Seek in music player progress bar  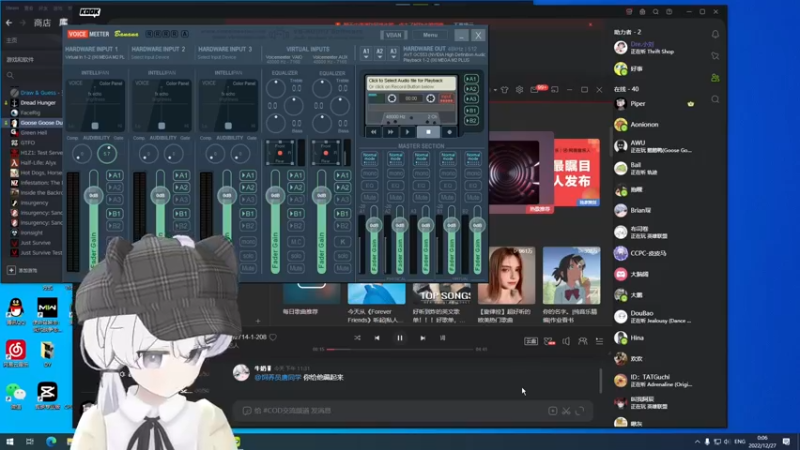[400, 349]
